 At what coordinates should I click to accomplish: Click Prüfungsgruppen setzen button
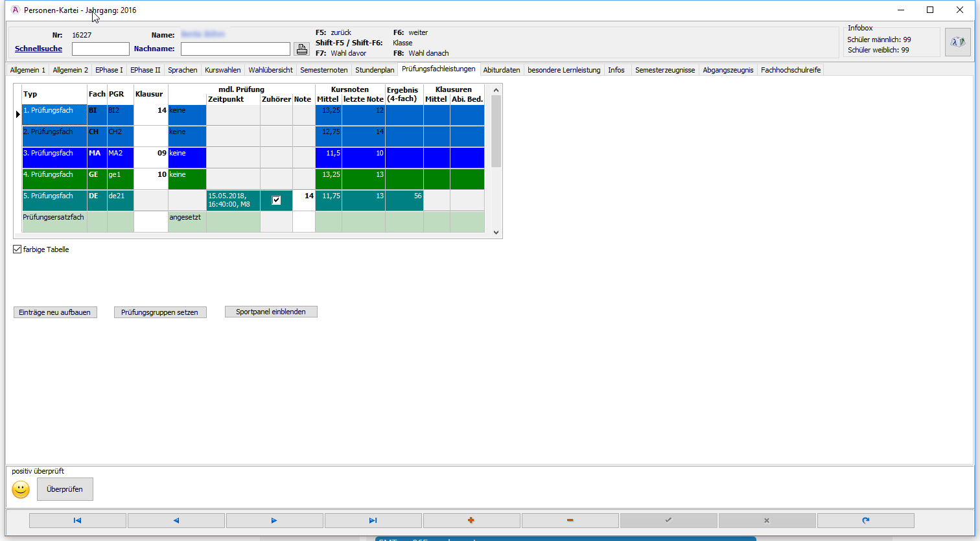tap(160, 312)
